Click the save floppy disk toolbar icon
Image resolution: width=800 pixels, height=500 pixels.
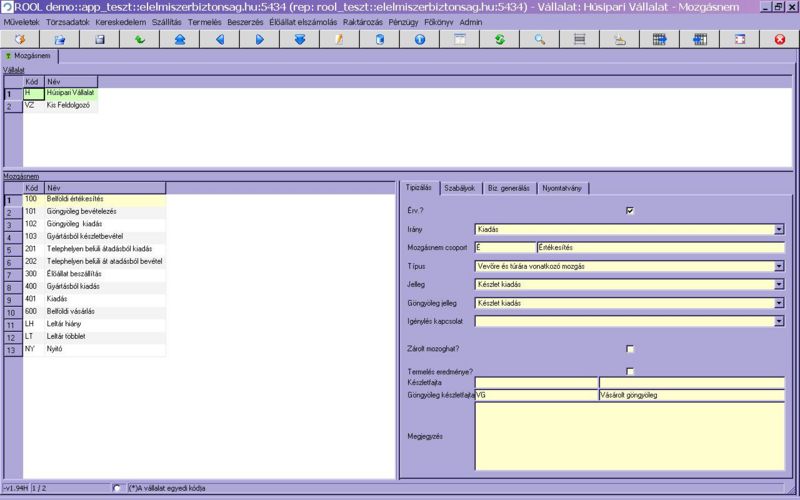pos(99,40)
